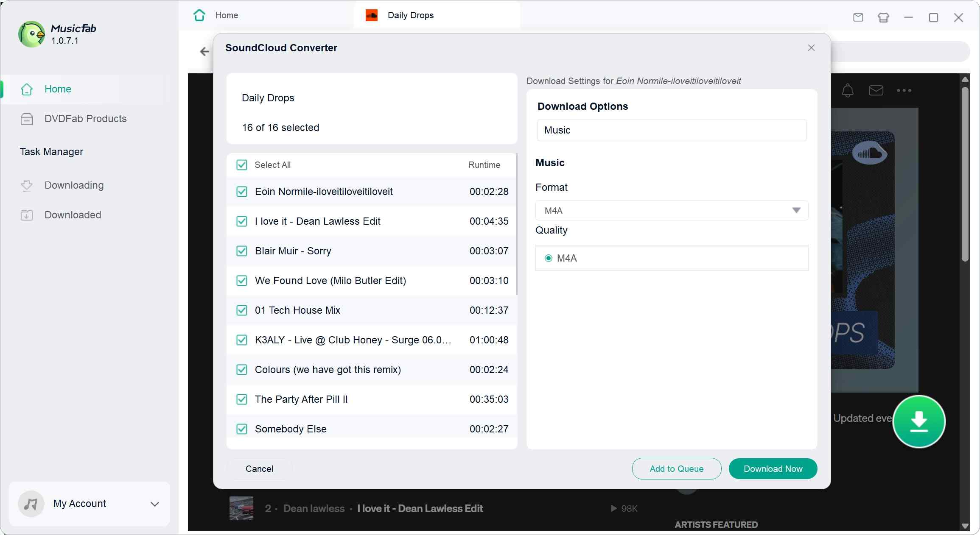Viewport: 980px width, 535px height.
Task: Uncheck K3ALY - Live @ Club Honey track
Action: pyautogui.click(x=242, y=340)
